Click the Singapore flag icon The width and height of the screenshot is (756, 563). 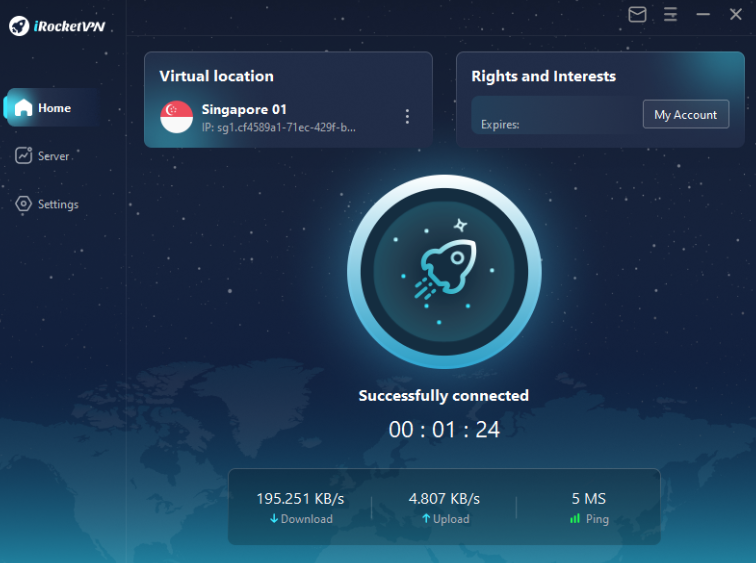pos(176,117)
